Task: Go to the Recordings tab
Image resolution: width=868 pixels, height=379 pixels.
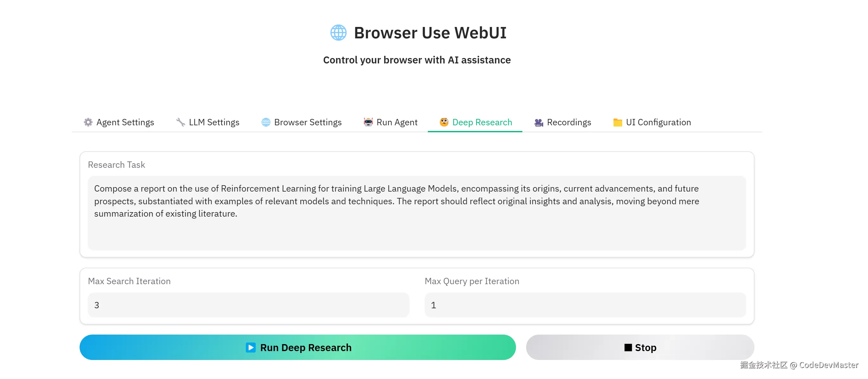Action: [563, 122]
